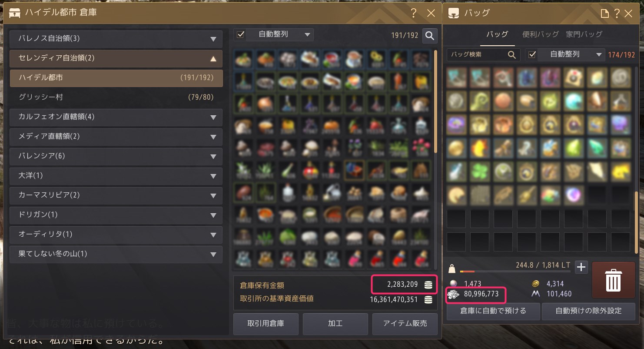Toggle the warehouse 自動整列 checkbox

(x=241, y=34)
